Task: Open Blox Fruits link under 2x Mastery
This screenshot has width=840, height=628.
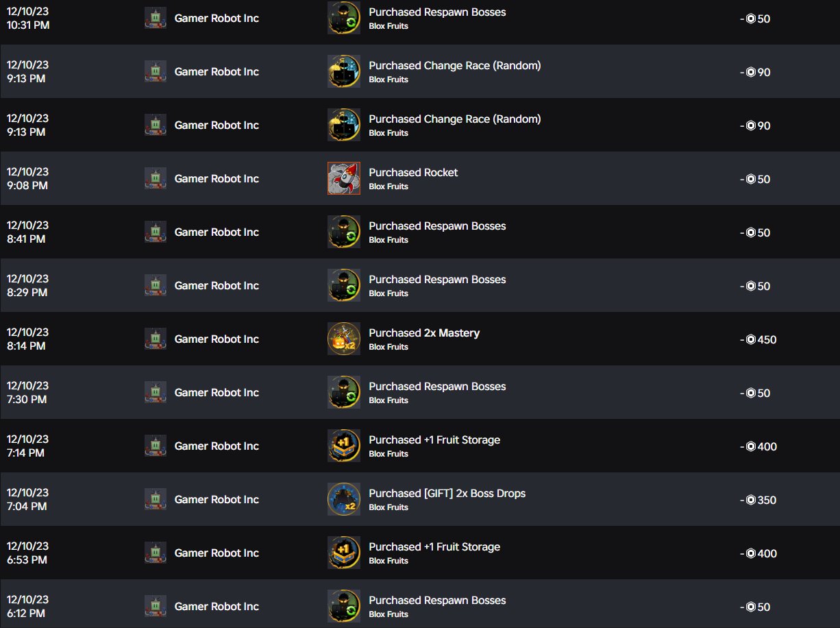Action: 388,347
